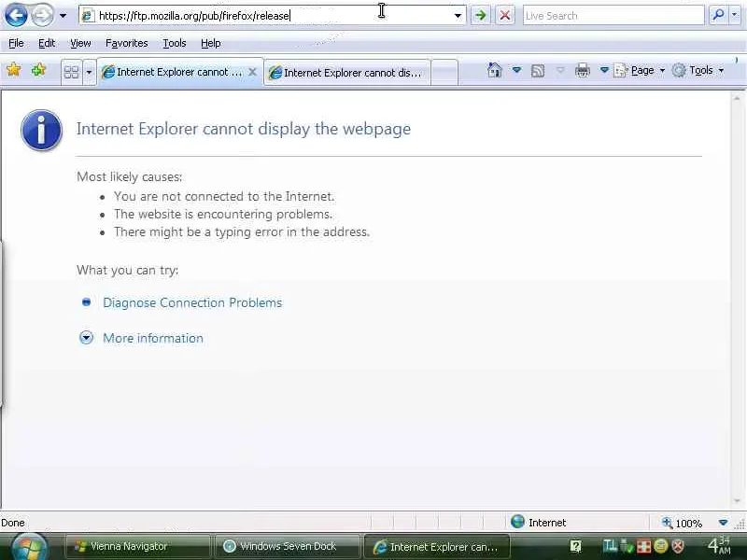This screenshot has width=747, height=560.
Task: Switch to Vienna Navigator taskbar button
Action: tap(137, 546)
